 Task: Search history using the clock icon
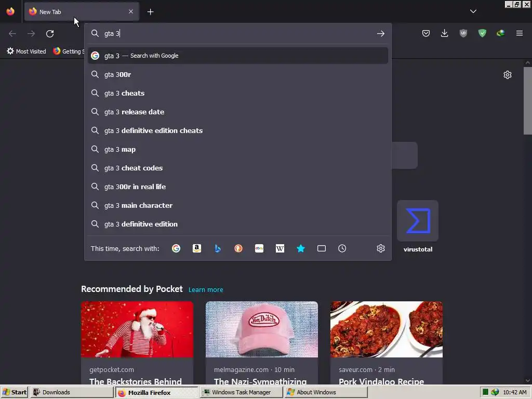[x=342, y=248]
